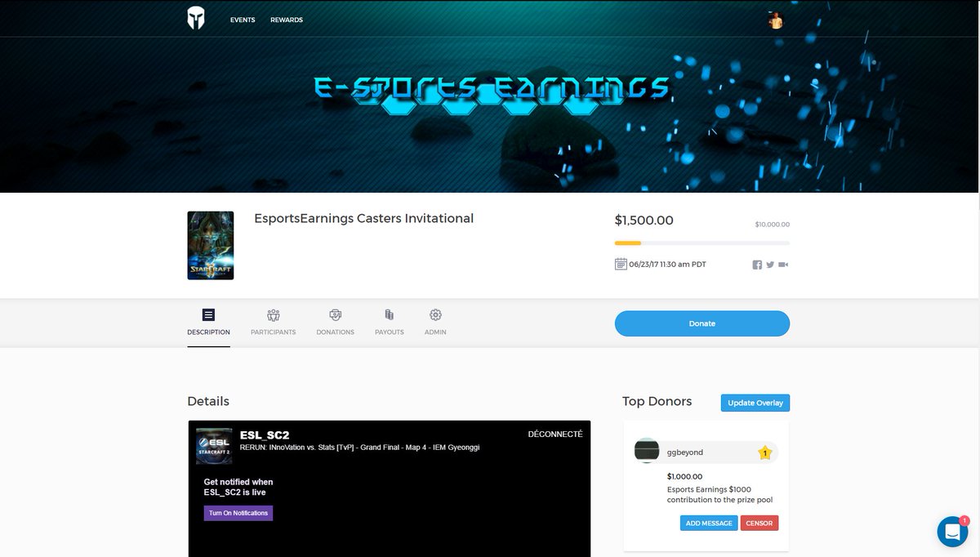Click the $10,000.00 goal amount
The height and width of the screenshot is (557, 980).
pyautogui.click(x=773, y=225)
